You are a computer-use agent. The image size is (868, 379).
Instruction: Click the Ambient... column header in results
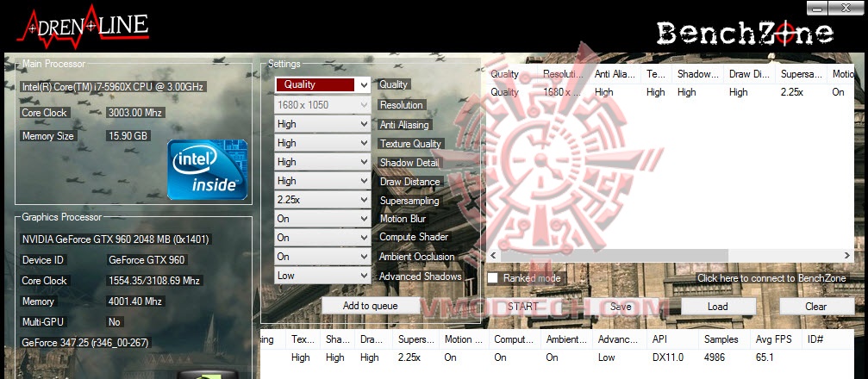[x=566, y=339]
